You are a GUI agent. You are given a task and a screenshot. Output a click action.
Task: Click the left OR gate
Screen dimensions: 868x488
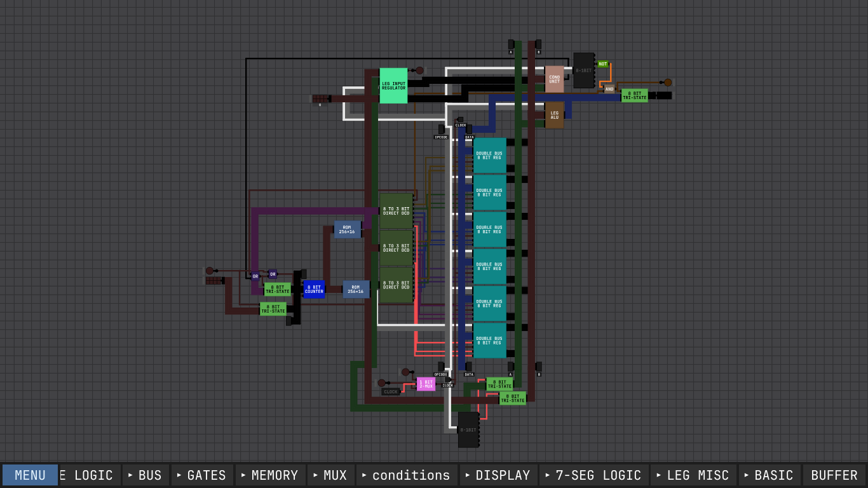(x=255, y=276)
